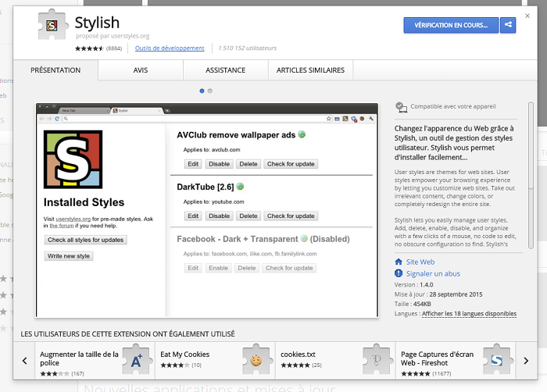Show the 18 available languages
This screenshot has width=547, height=392.
469,314
